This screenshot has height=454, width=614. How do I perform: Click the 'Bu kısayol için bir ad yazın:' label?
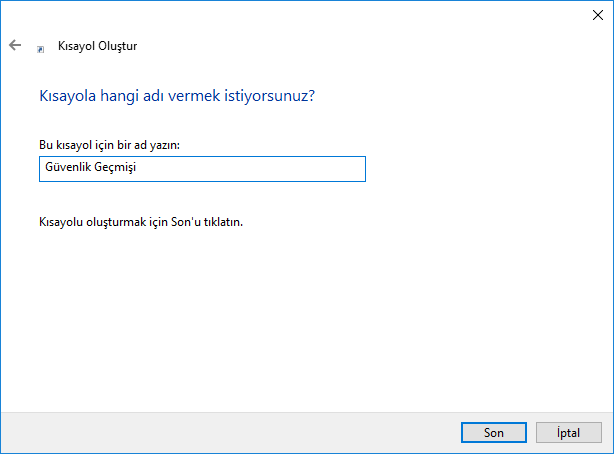click(x=109, y=145)
